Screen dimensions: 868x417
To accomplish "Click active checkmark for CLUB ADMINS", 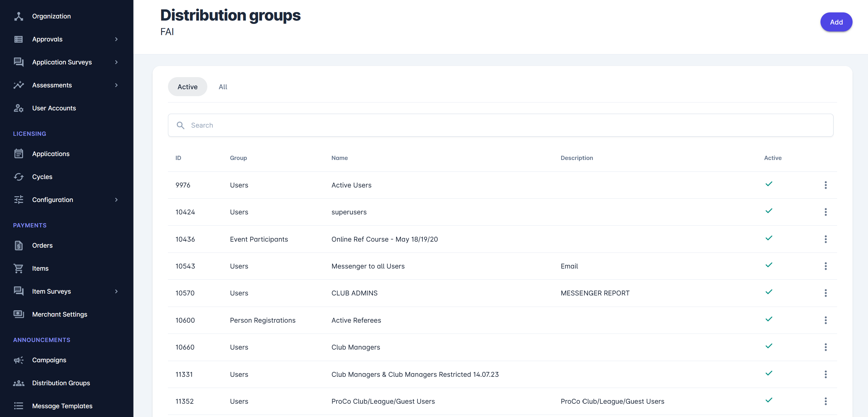I will click(769, 292).
